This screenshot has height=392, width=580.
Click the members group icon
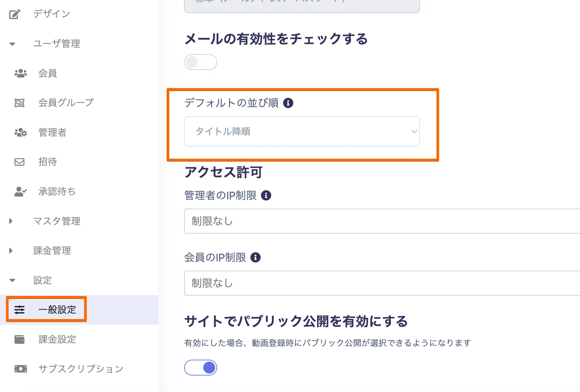point(20,73)
